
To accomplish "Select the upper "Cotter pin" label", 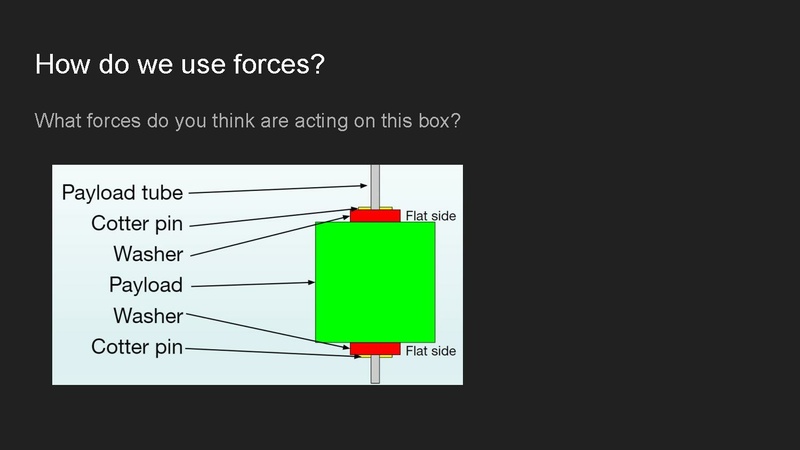I will point(137,223).
